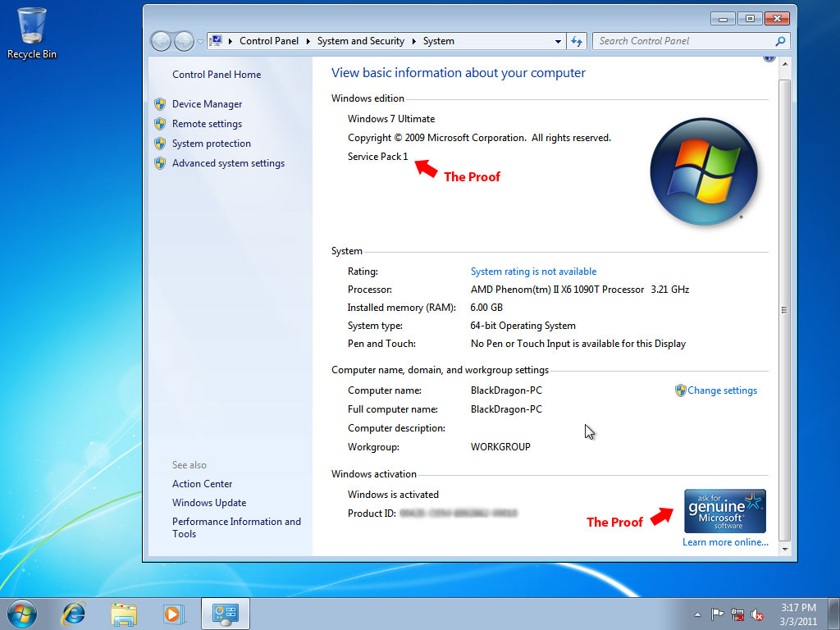Click the scrollbar up arrow
This screenshot has width=840, height=630.
(785, 64)
